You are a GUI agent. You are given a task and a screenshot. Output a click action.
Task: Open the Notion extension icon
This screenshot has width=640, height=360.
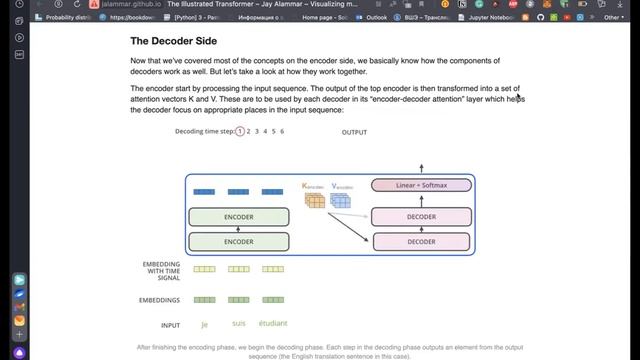point(462,4)
